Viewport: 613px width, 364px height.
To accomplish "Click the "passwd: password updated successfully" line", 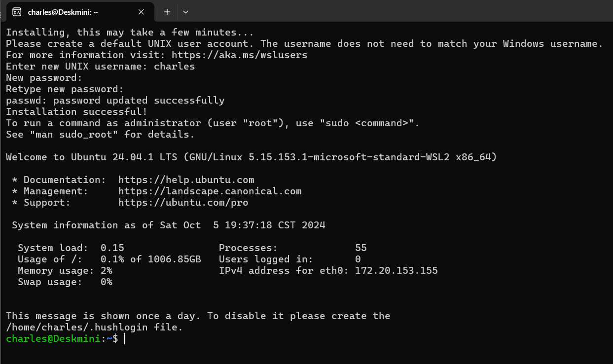I will [x=115, y=101].
